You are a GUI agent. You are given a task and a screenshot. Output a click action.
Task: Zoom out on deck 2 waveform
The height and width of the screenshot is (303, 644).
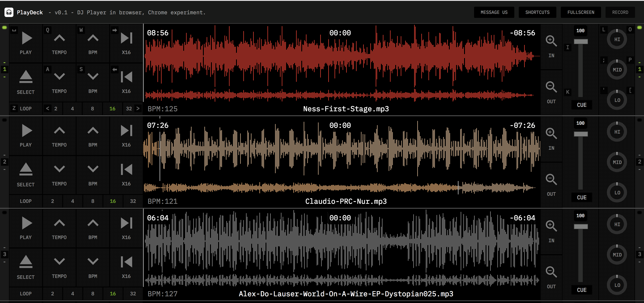[551, 179]
